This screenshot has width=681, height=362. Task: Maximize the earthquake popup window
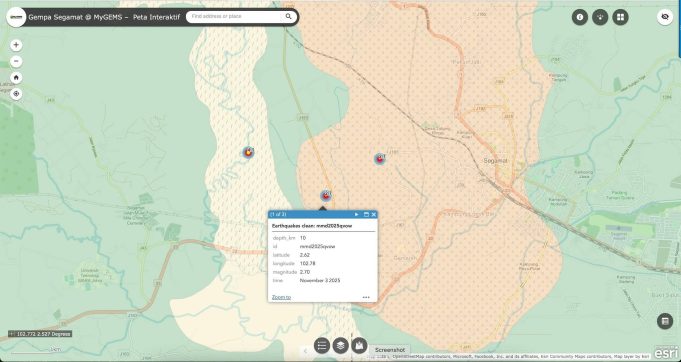(366, 214)
